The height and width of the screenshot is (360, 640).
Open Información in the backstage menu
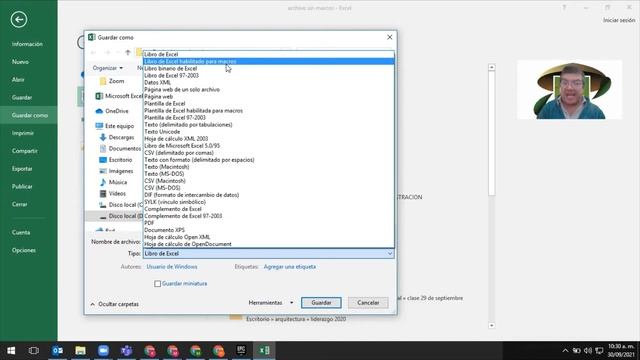point(27,44)
